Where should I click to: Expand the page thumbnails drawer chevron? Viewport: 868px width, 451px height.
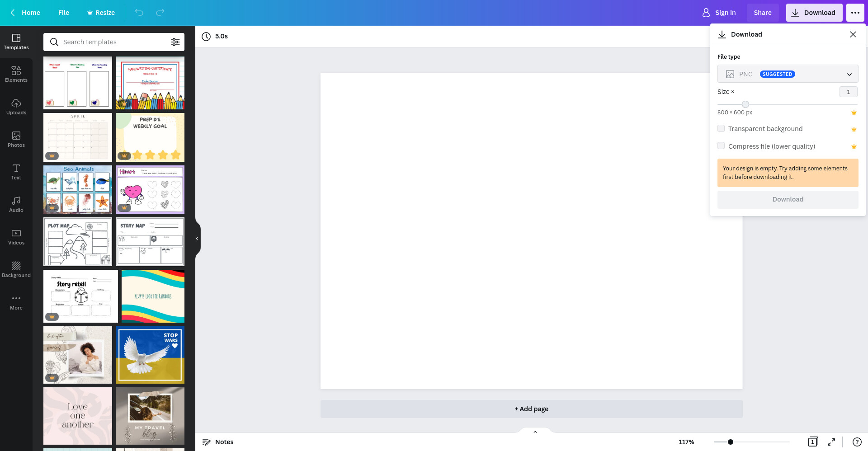pyautogui.click(x=535, y=432)
